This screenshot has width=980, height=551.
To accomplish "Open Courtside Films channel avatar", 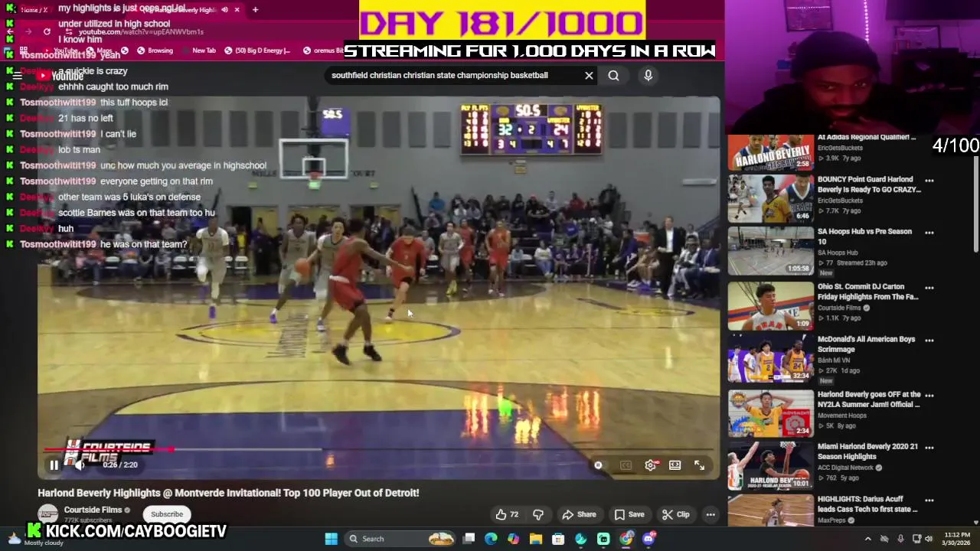I will tap(48, 514).
